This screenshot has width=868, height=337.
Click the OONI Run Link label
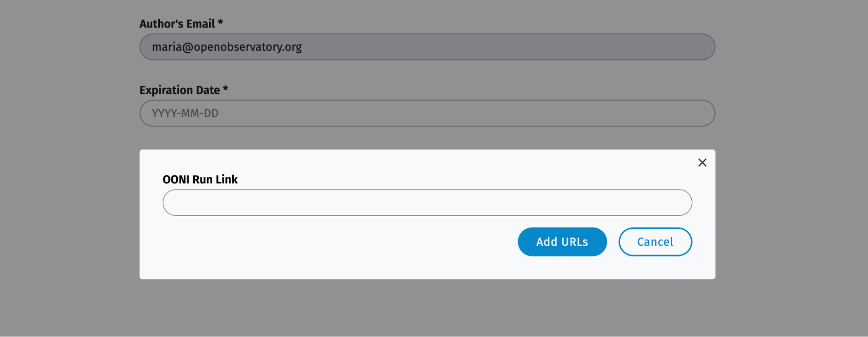(200, 180)
